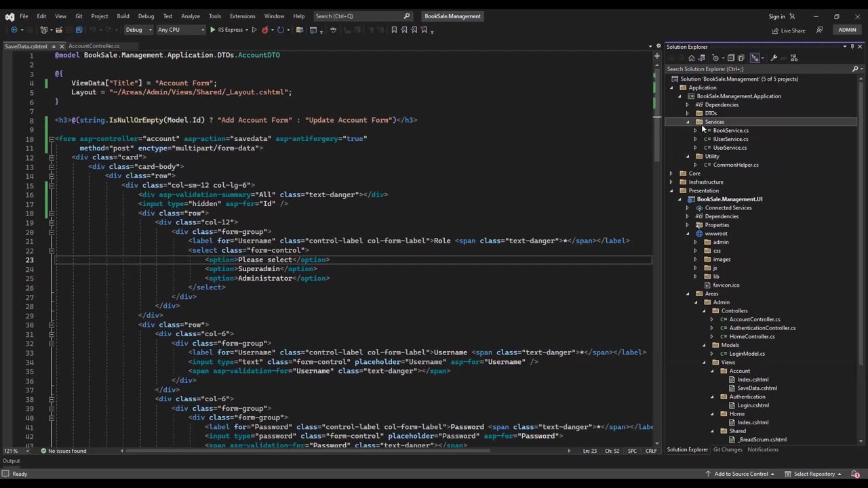Click the Save All toolbar icon
The width and height of the screenshot is (868, 488).
(x=79, y=30)
